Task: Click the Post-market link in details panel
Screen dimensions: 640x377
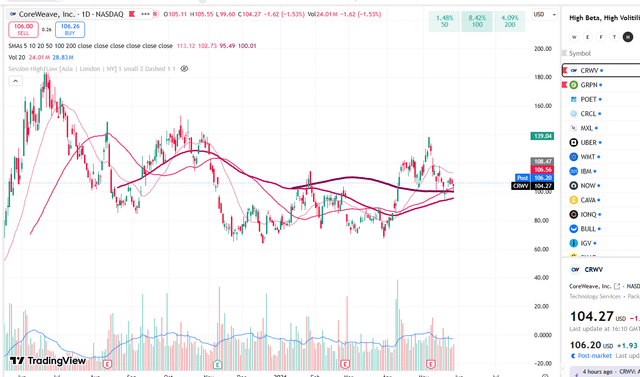Action: (595, 356)
